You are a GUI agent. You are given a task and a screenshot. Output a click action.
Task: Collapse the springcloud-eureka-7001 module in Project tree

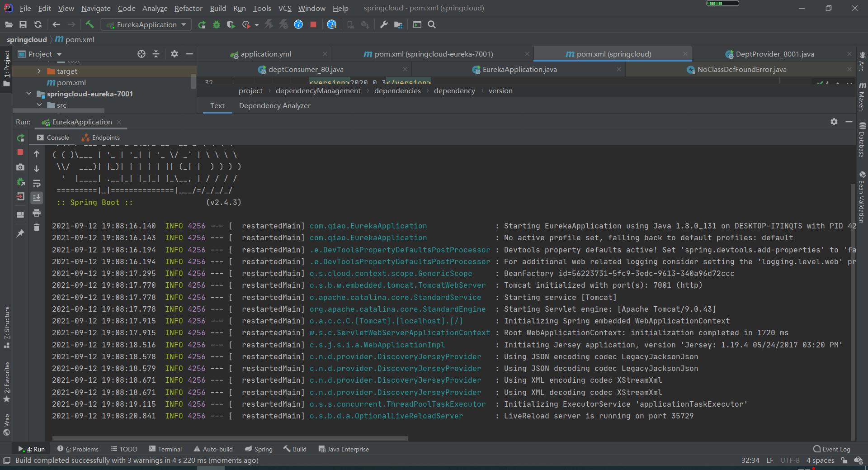coord(28,94)
